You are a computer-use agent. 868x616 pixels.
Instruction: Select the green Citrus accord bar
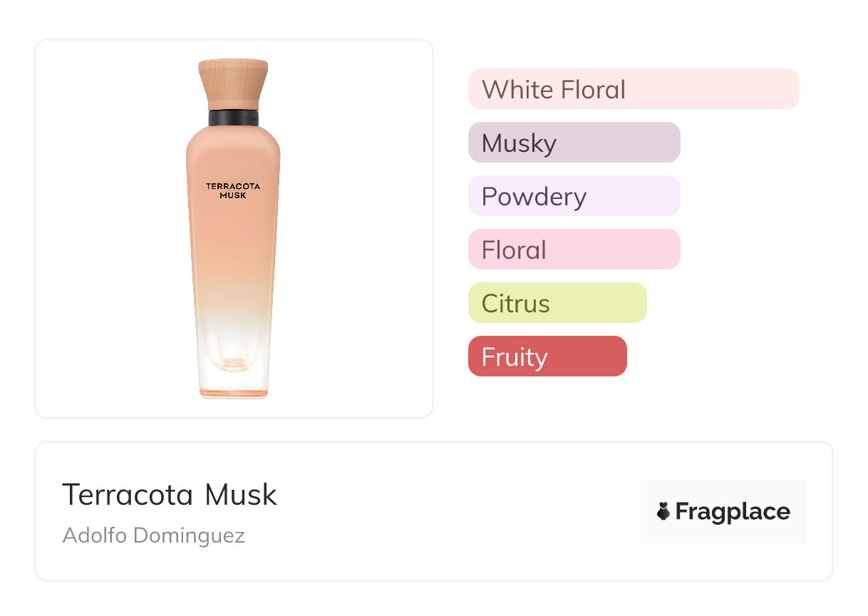click(557, 303)
